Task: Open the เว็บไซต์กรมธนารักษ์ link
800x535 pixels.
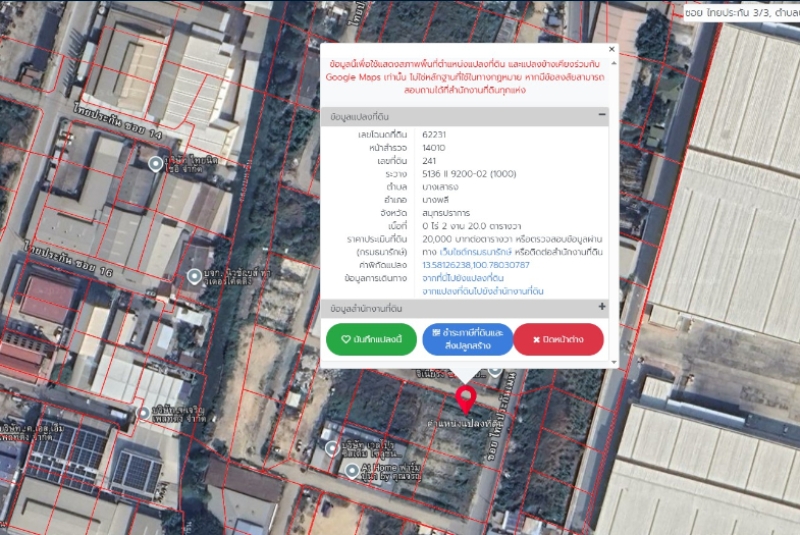Action: pyautogui.click(x=484, y=252)
